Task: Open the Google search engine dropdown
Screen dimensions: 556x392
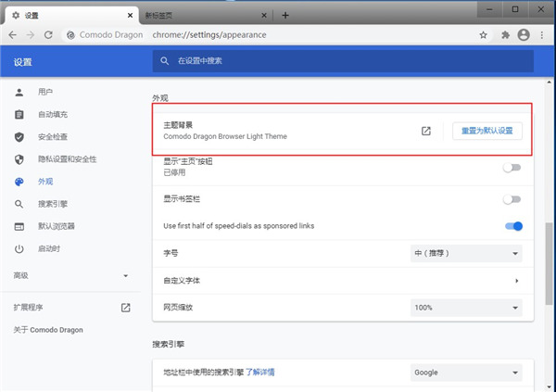Action: coord(466,373)
